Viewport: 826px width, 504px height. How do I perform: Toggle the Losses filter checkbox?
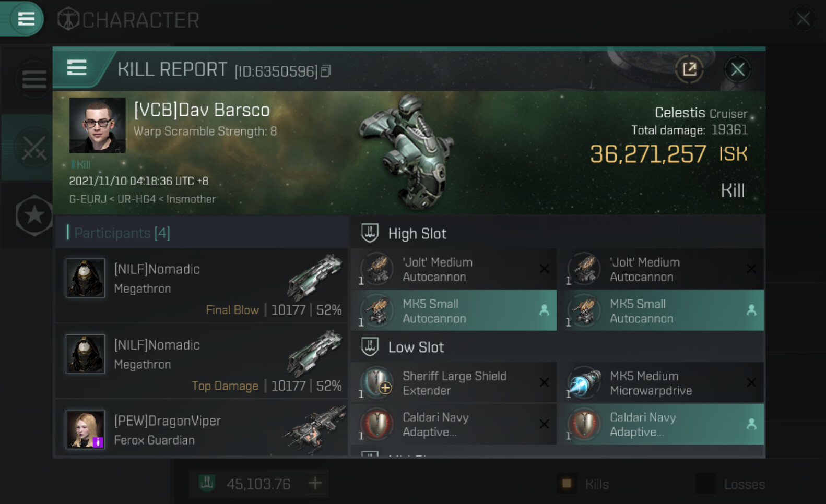[x=705, y=484]
